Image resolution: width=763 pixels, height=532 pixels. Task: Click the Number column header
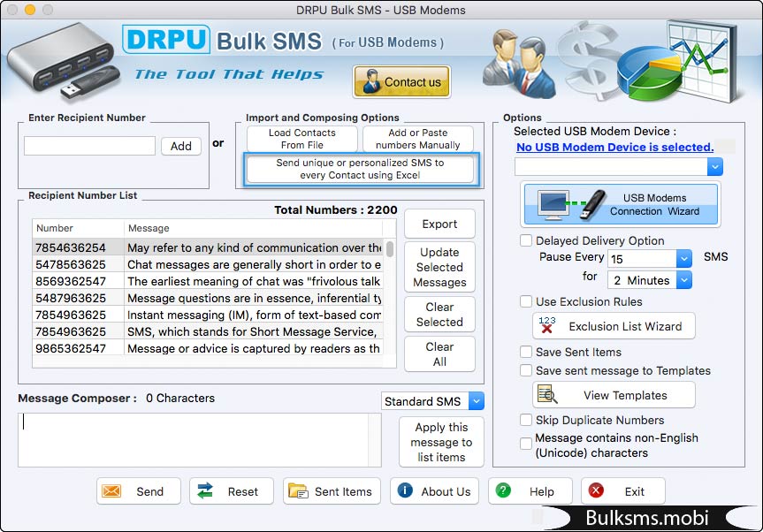[78, 228]
